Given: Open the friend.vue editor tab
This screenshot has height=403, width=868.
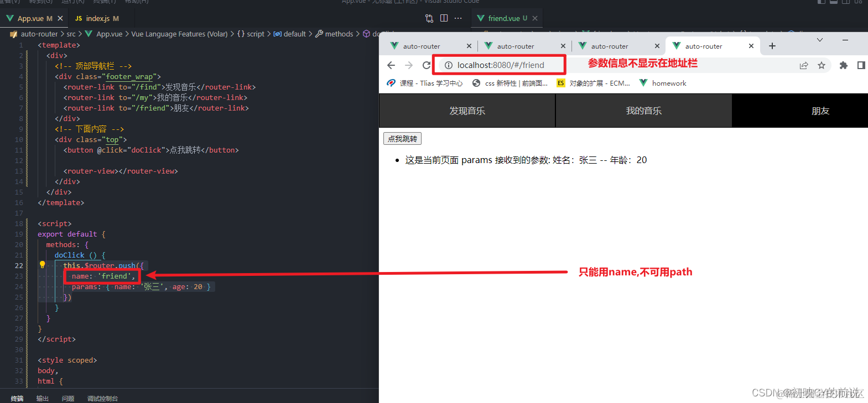Looking at the screenshot, I should pos(506,18).
